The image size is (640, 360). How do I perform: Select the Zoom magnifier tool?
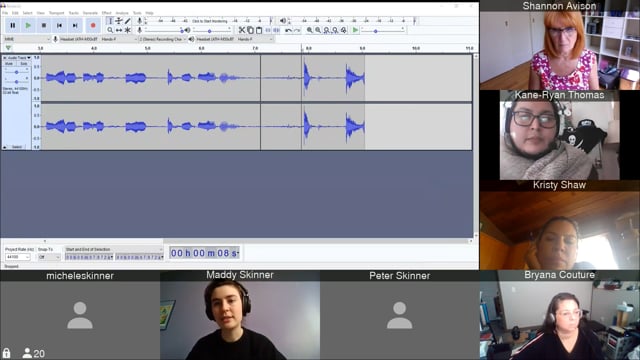(110, 30)
